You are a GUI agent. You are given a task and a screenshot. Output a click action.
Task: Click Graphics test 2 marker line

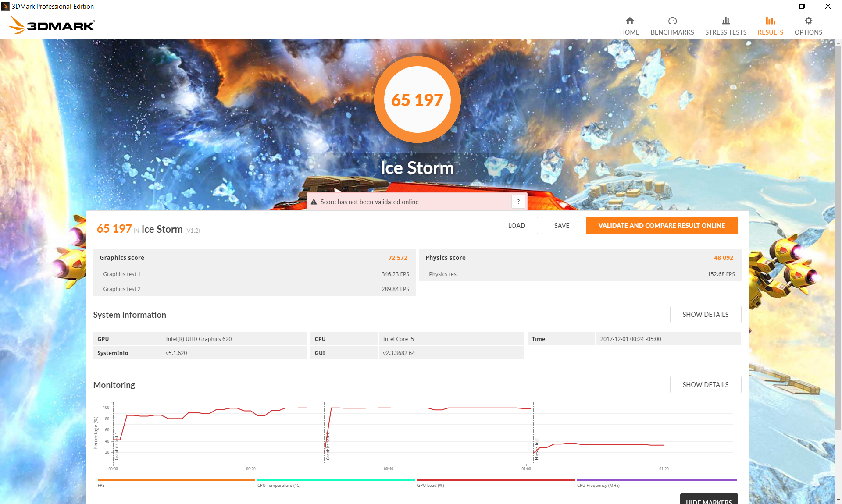(325, 432)
